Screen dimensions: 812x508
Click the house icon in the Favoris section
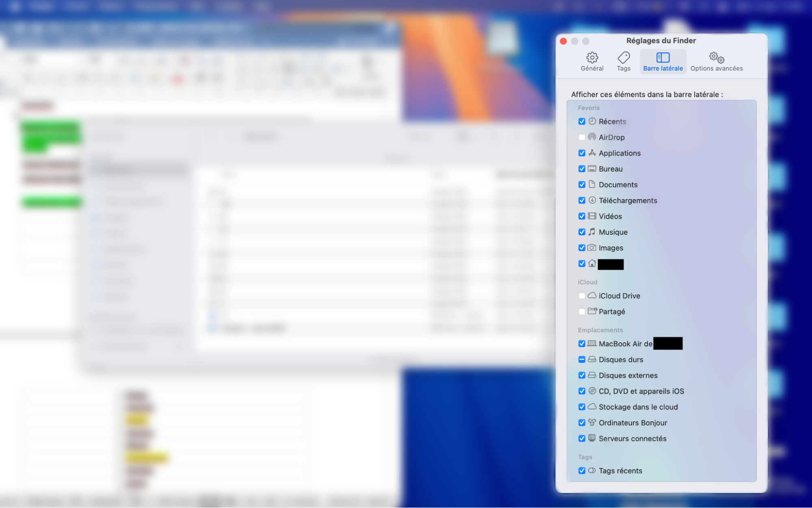pos(592,264)
